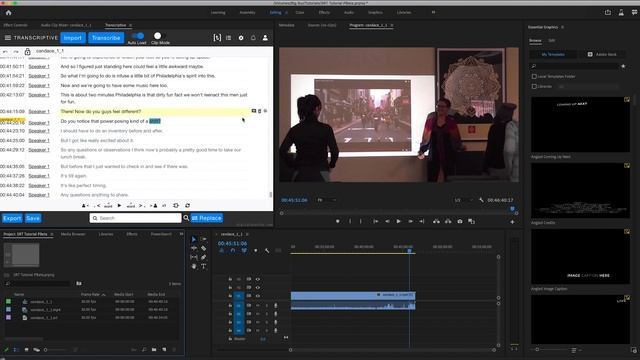Click inside the Transcriptive Search field
Screen dimensions: 640x360
[136, 218]
